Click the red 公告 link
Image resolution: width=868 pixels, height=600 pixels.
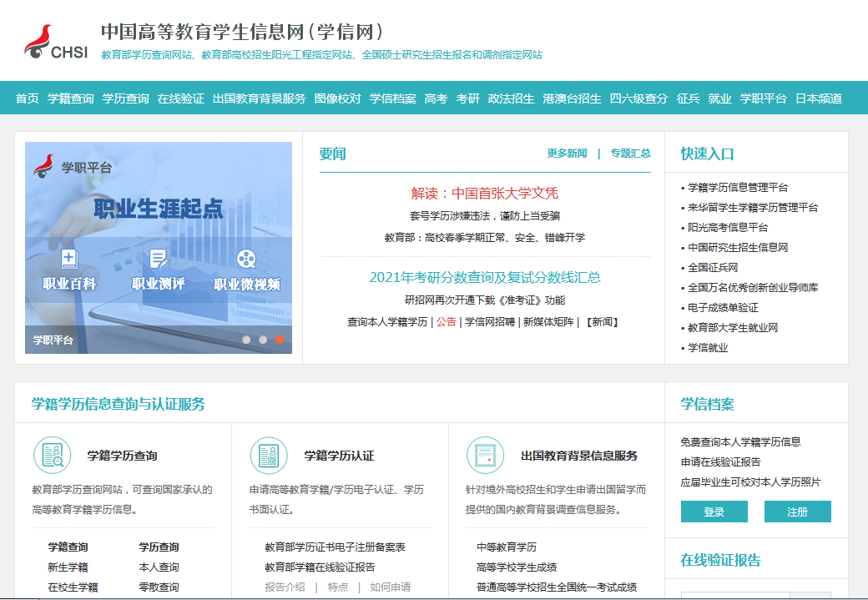pos(447,321)
